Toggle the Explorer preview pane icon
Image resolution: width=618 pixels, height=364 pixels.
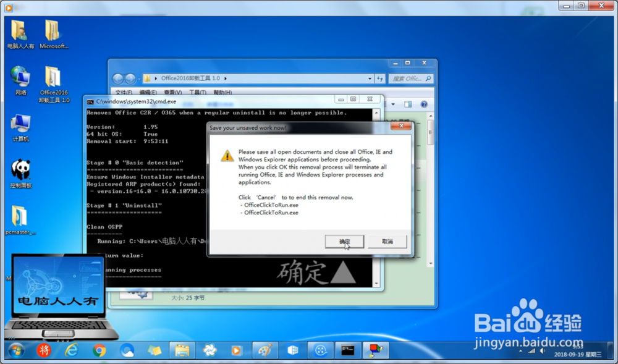pos(408,104)
